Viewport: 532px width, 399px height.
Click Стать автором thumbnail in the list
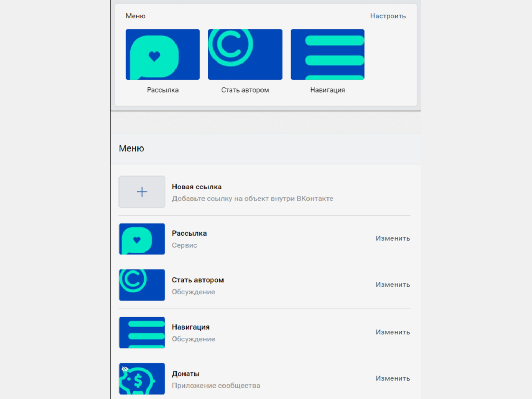click(142, 285)
